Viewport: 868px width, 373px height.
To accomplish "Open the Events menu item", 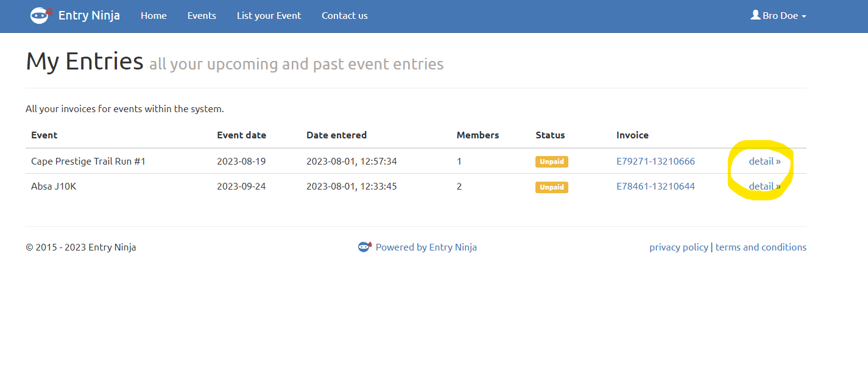I will pos(202,16).
